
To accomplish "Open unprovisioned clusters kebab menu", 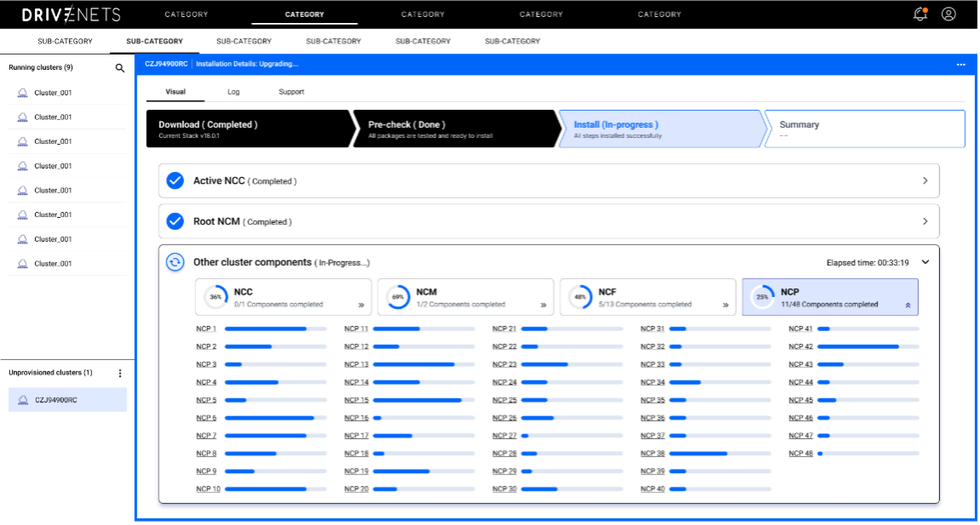I will point(120,373).
